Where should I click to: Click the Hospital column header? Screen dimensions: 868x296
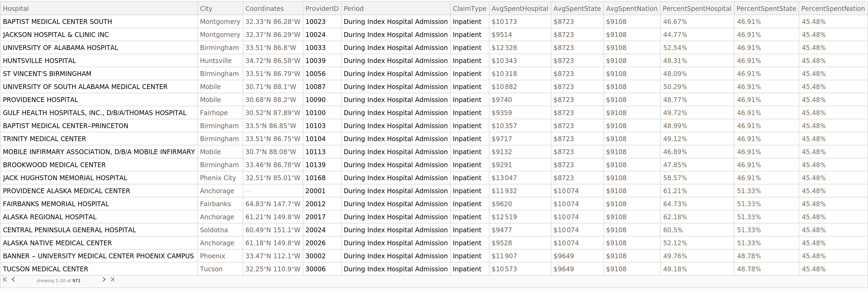16,9
